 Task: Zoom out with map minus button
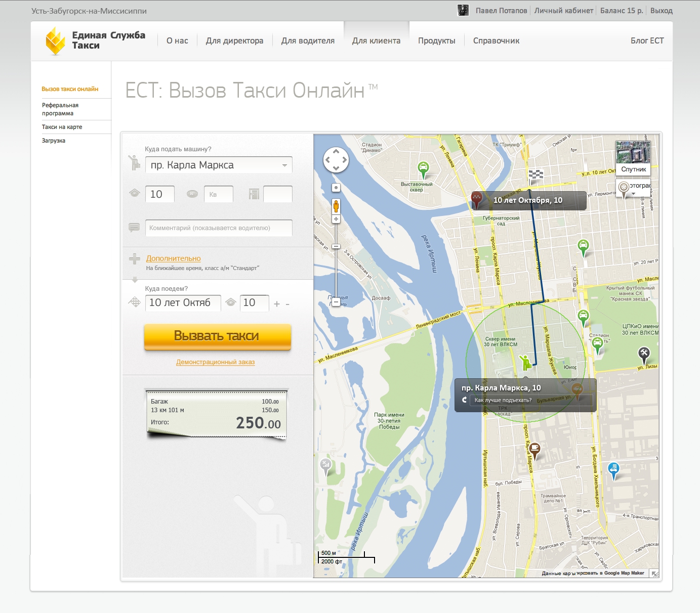336,302
